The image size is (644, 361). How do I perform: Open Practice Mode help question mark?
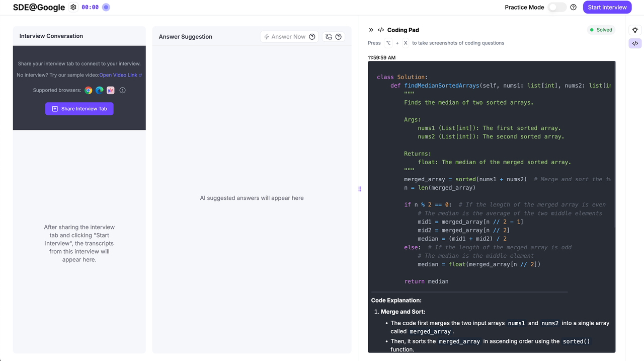[574, 7]
